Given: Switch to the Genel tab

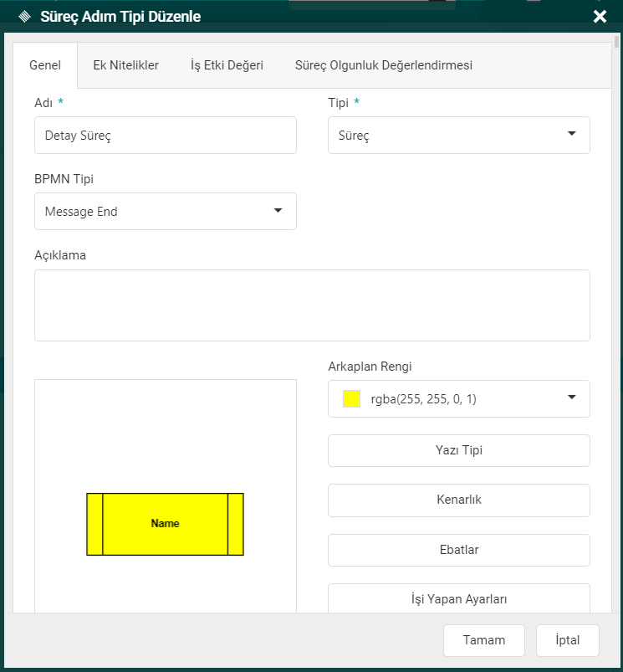Looking at the screenshot, I should point(44,65).
